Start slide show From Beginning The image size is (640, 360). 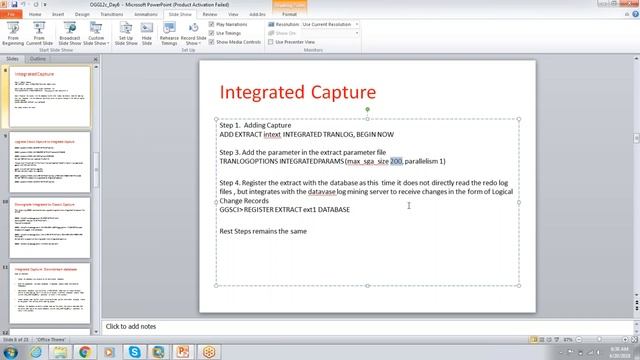[13, 33]
